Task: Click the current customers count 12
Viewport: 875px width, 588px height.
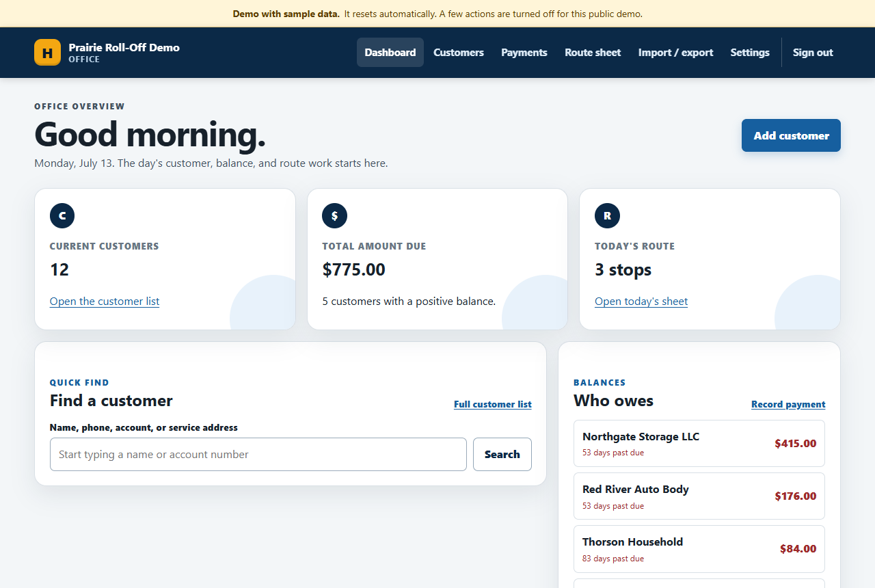Action: [59, 269]
